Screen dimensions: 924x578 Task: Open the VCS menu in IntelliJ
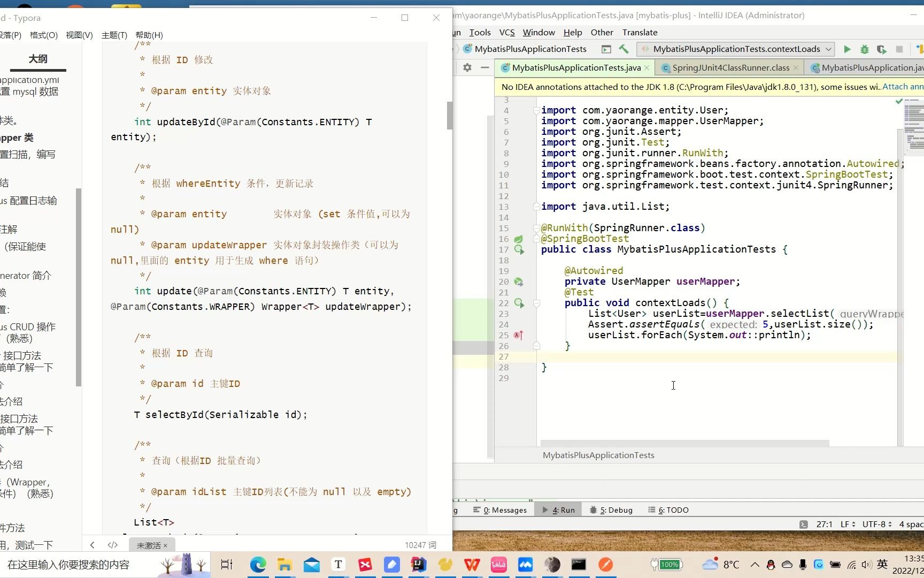[x=506, y=32]
